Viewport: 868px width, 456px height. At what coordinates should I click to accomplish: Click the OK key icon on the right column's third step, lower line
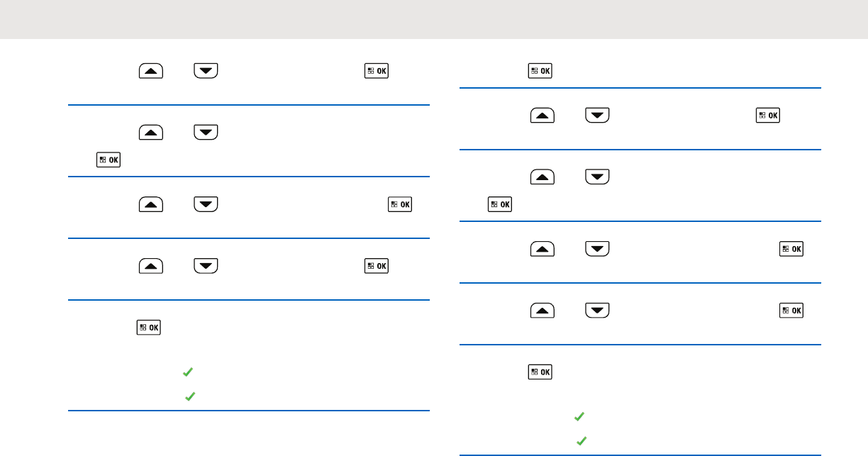(x=501, y=204)
